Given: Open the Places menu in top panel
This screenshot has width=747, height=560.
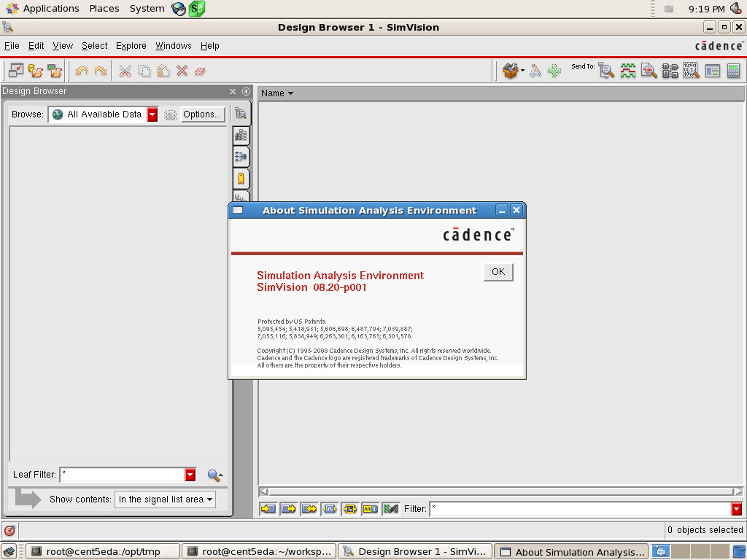Looking at the screenshot, I should click(x=104, y=9).
